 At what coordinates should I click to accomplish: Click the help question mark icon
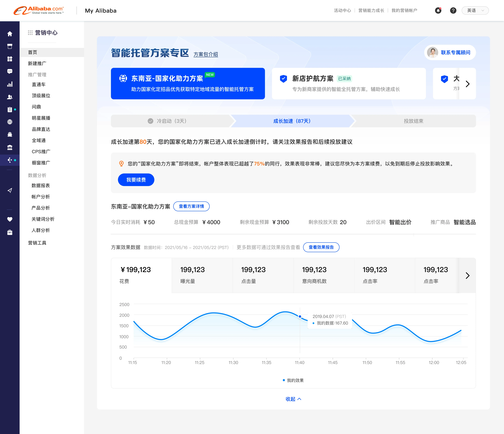coord(453,10)
